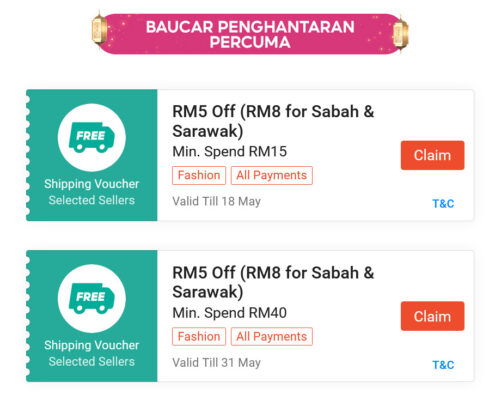
Task: Open T&C for voucher valid till 18 May
Action: (443, 203)
